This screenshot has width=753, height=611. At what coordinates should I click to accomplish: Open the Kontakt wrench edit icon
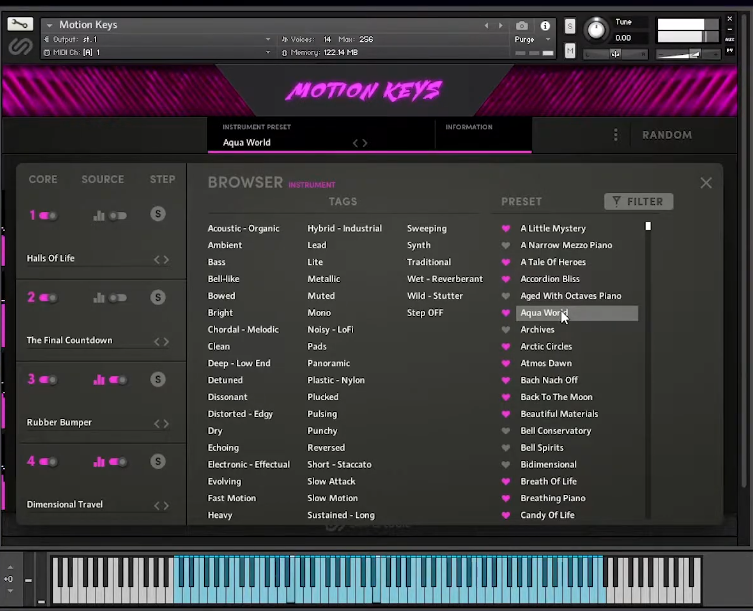20,24
